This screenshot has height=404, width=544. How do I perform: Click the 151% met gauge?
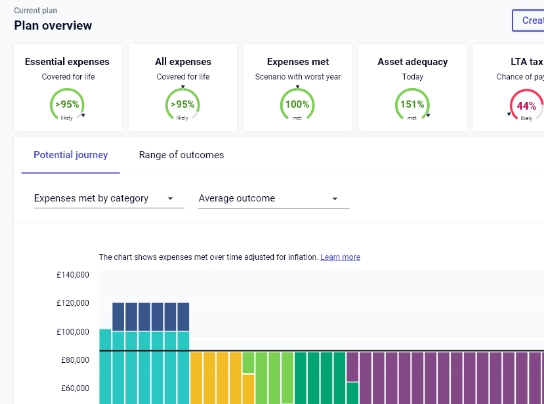click(412, 104)
